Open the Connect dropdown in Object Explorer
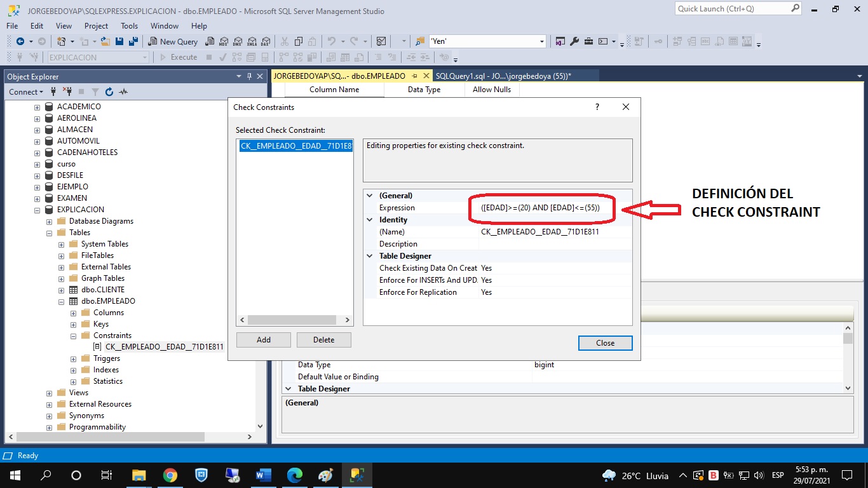Screen dimensions: 868x488 point(26,91)
